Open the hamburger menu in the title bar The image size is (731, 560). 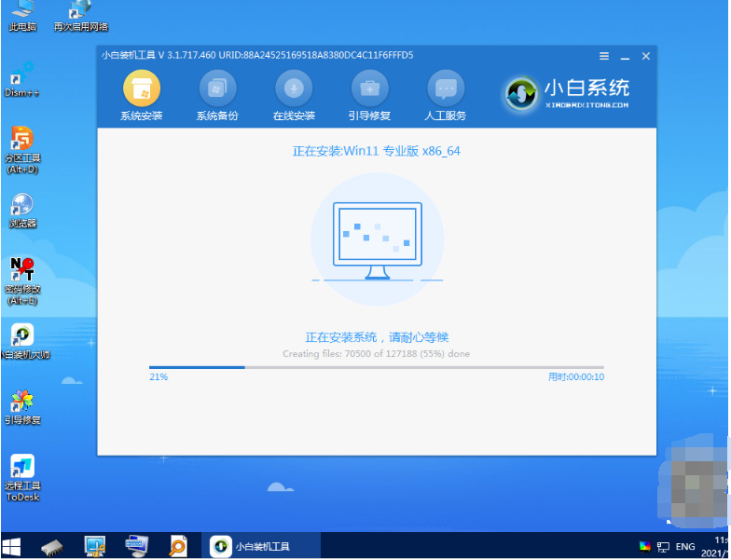604,56
